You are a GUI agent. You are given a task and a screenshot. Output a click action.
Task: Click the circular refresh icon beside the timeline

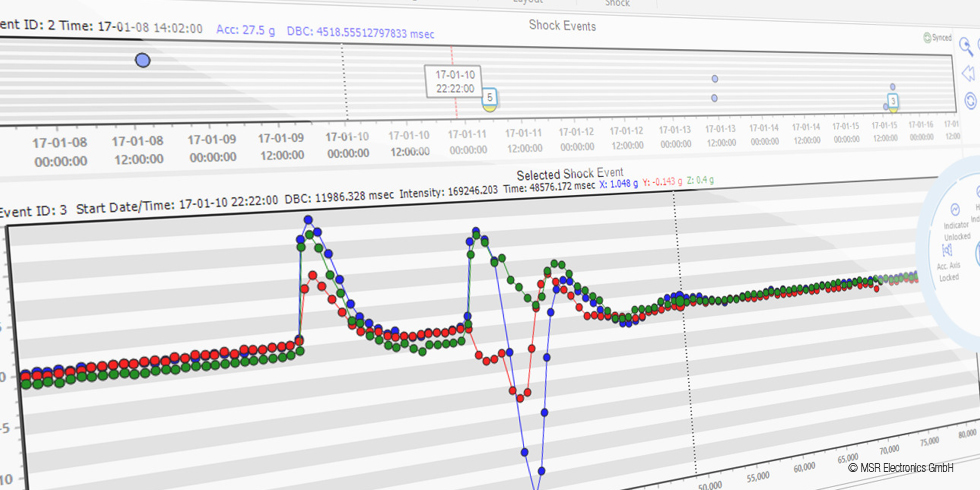tap(969, 100)
